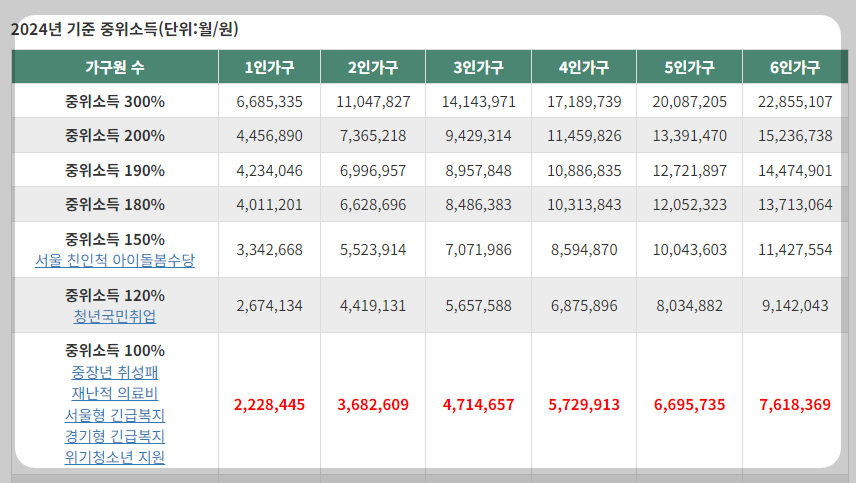Image resolution: width=856 pixels, height=483 pixels.
Task: Click the value 17,189,739
Action: [x=584, y=102]
